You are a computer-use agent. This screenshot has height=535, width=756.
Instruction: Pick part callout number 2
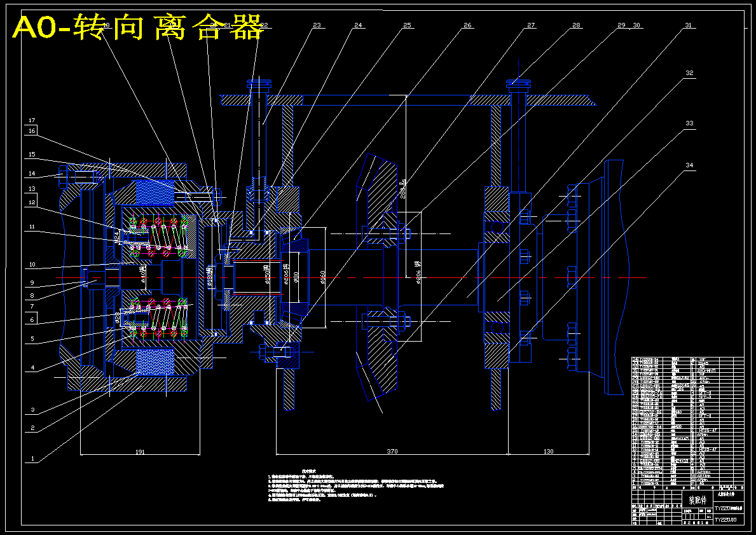[32, 428]
